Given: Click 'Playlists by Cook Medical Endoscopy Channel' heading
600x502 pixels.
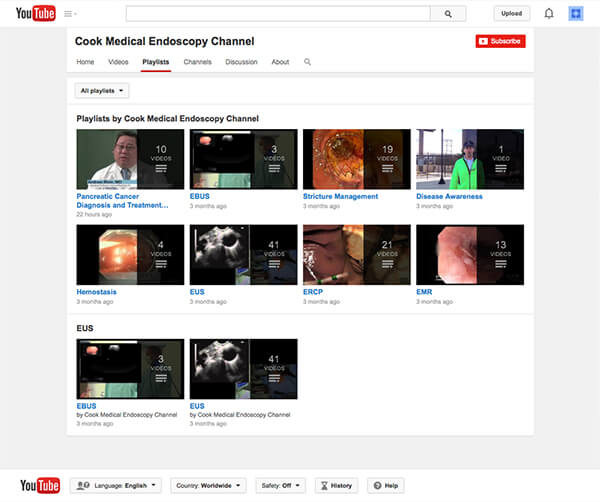Looking at the screenshot, I should pos(168,119).
